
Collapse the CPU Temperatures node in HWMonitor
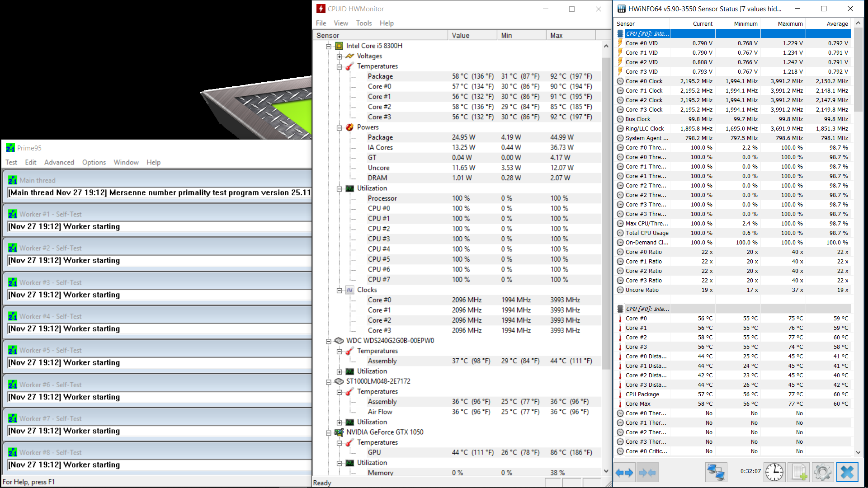tap(339, 67)
